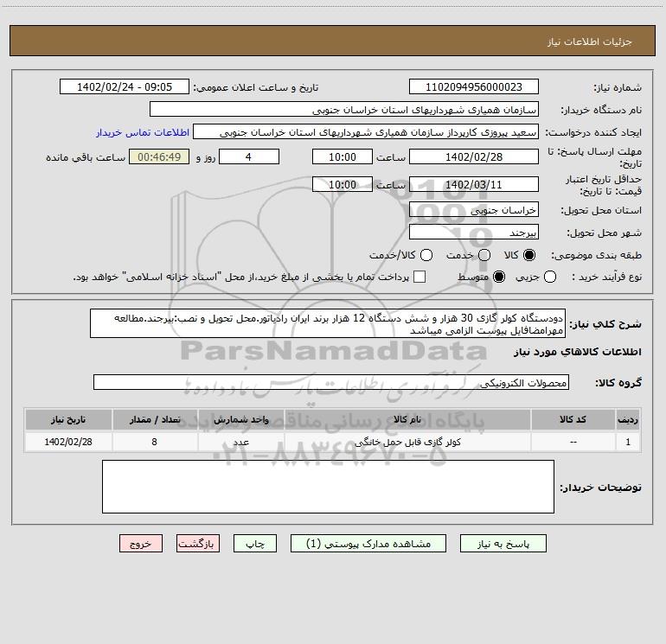This screenshot has height=644, width=666.
Task: Click the واحد شمارش column header
Action: click(240, 420)
